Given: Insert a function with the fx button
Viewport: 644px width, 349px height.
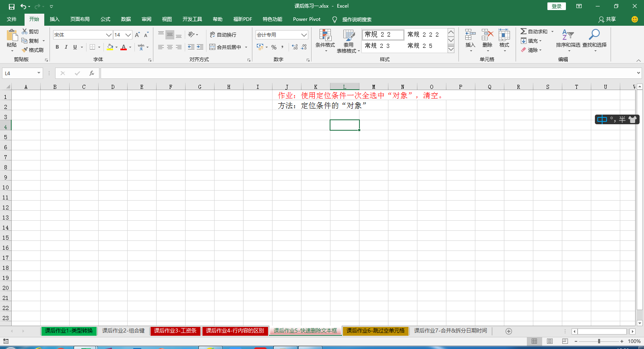Looking at the screenshot, I should click(x=92, y=73).
